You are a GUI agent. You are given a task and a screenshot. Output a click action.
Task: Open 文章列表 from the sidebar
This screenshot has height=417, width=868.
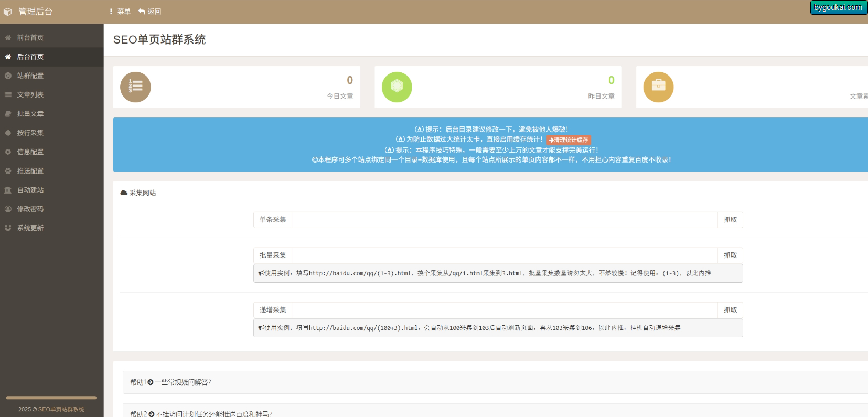(x=30, y=95)
